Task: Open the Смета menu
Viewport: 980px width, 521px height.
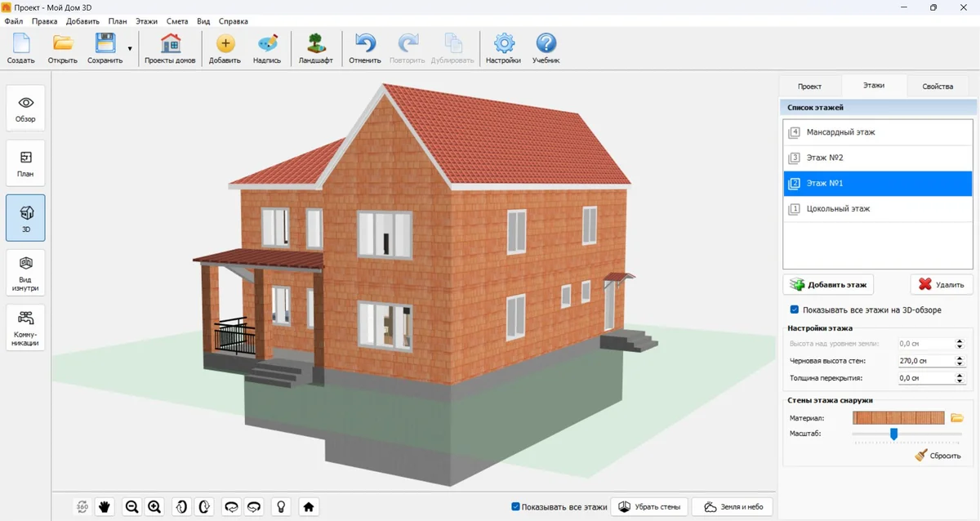Action: point(176,21)
